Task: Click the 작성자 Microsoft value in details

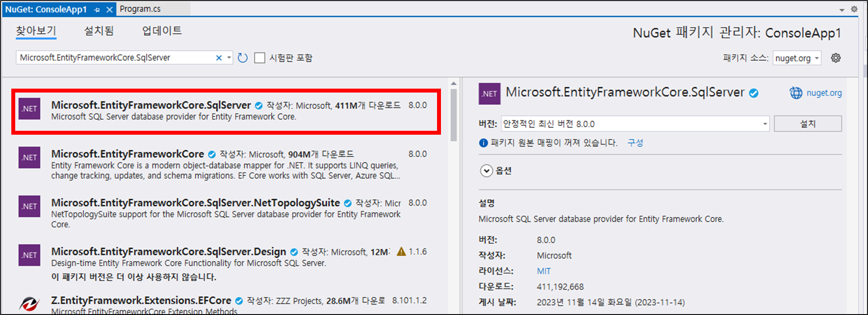Action: coord(554,255)
